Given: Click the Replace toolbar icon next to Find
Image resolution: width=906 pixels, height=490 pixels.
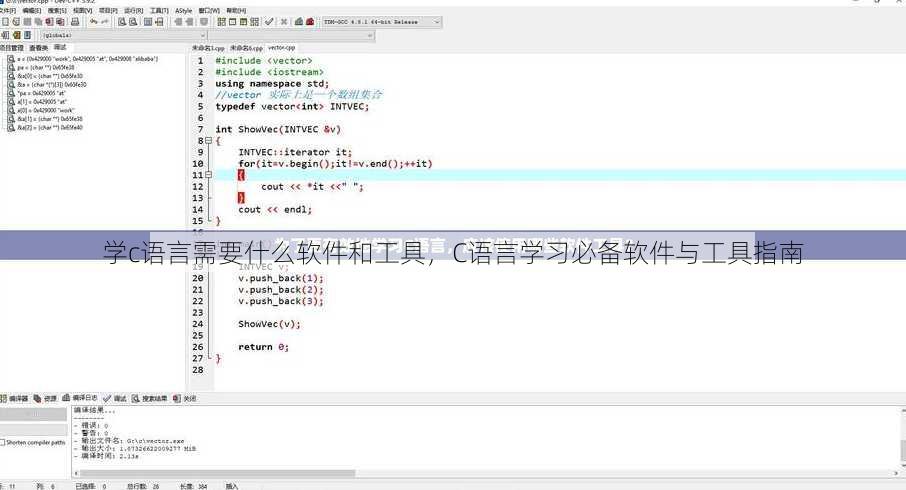Looking at the screenshot, I should [133, 21].
